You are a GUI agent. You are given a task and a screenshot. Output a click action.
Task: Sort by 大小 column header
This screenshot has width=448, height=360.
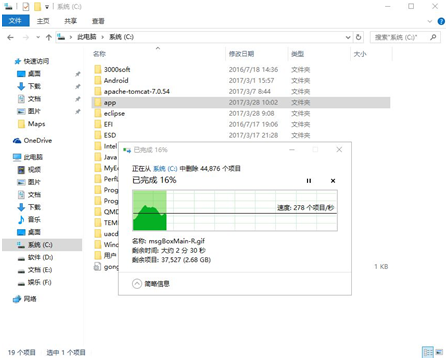click(x=360, y=54)
